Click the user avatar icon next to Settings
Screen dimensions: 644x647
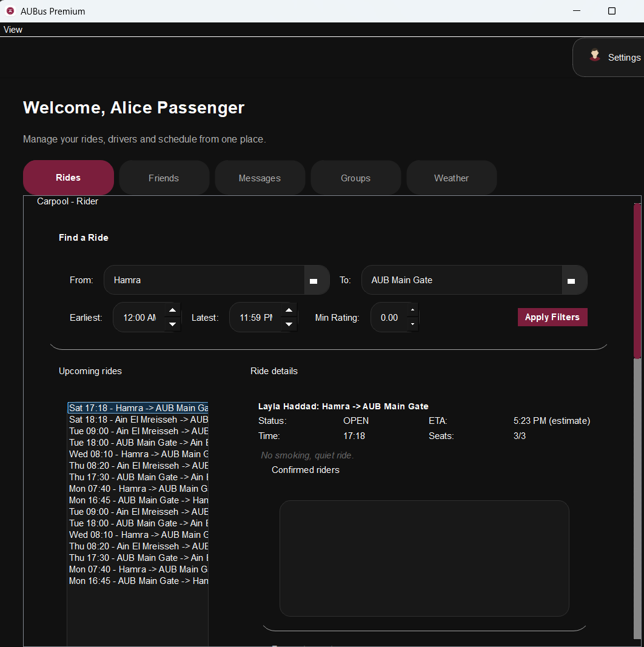coord(594,55)
